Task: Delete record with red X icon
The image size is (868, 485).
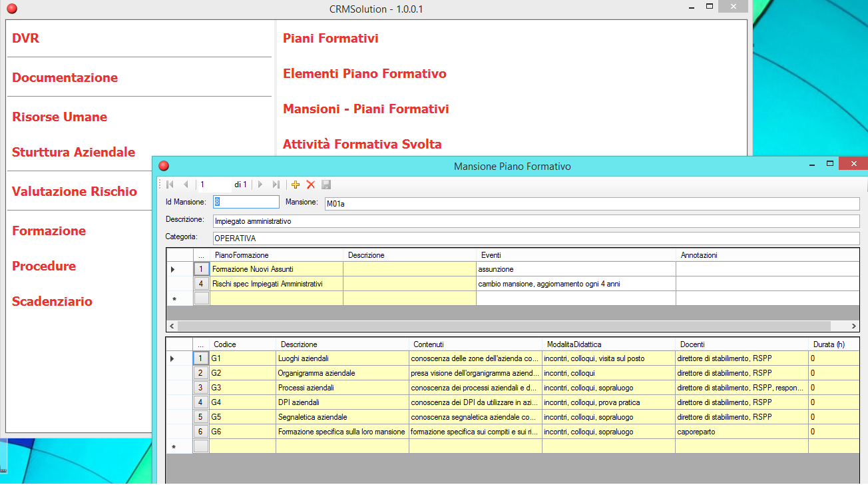Action: [311, 185]
